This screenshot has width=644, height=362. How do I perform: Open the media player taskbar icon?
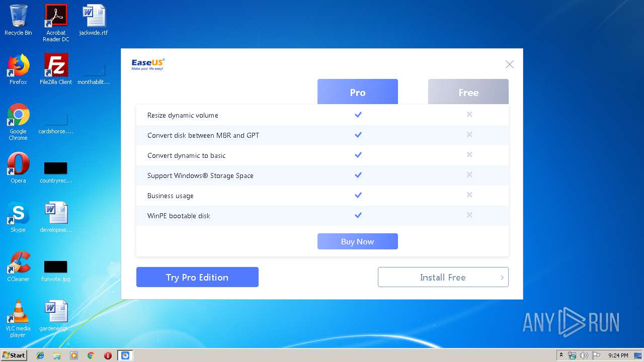[x=74, y=355]
